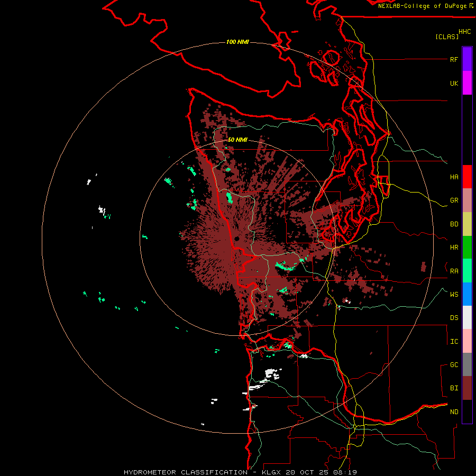The width and height of the screenshot is (476, 476).
Task: Click the GR legend label
Action: 454,200
